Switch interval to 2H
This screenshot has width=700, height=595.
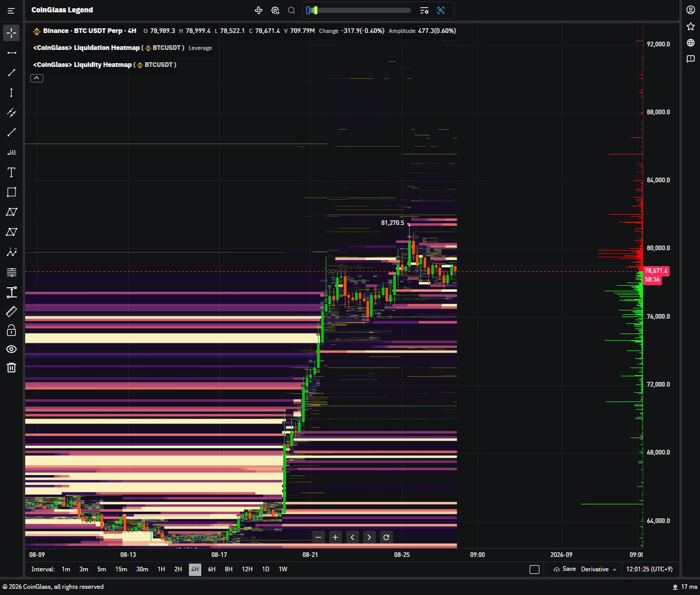178,569
